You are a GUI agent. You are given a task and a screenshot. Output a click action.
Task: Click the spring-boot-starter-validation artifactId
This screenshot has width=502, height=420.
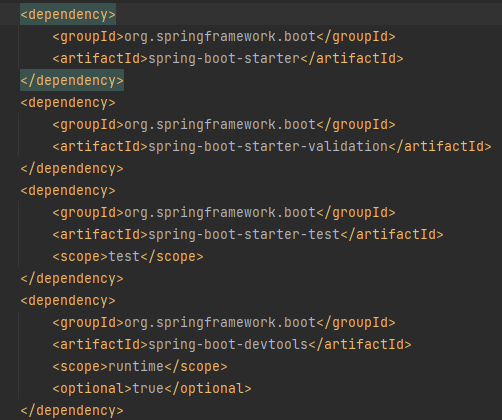268,147
